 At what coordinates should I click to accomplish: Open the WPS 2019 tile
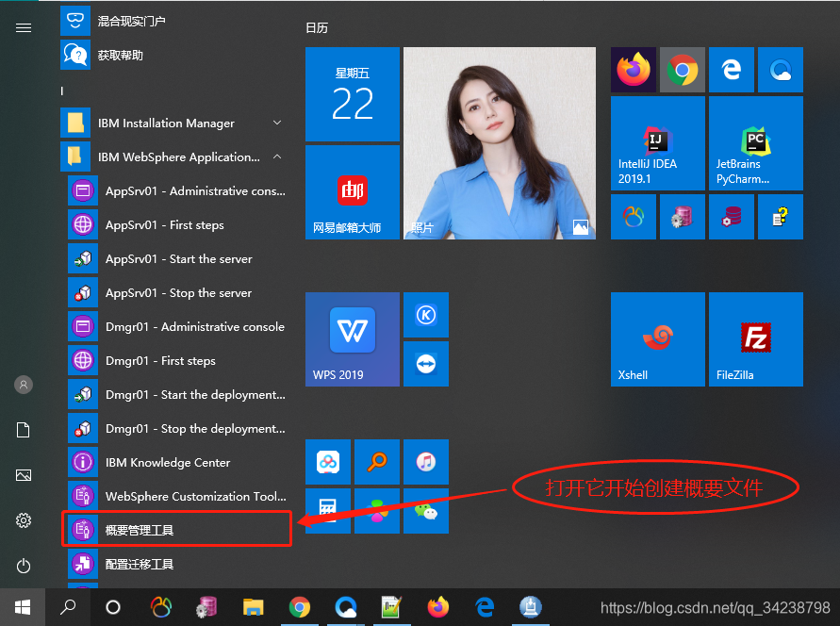(353, 339)
